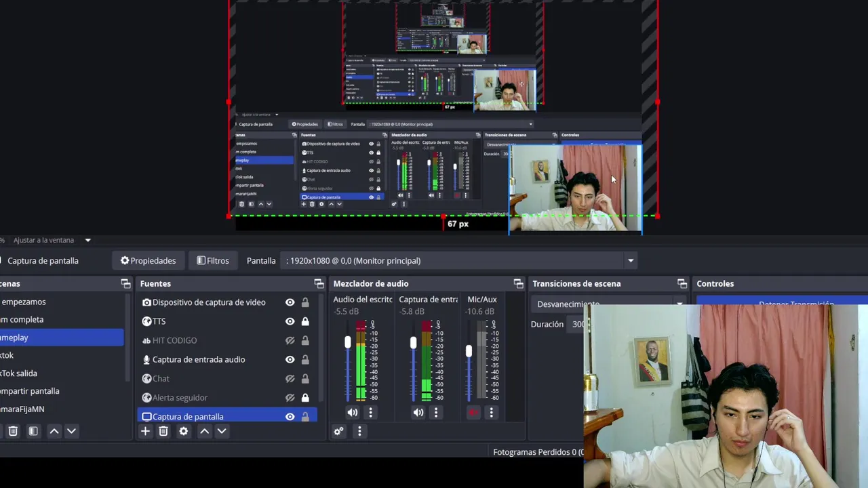Open source properties gear in Fuentes toolbar
Screen dimensions: 868x488
[x=183, y=431]
